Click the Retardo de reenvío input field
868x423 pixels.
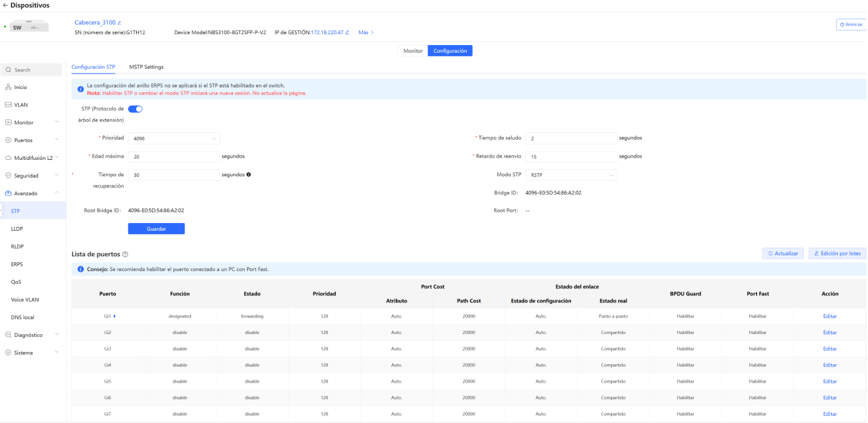tap(572, 157)
